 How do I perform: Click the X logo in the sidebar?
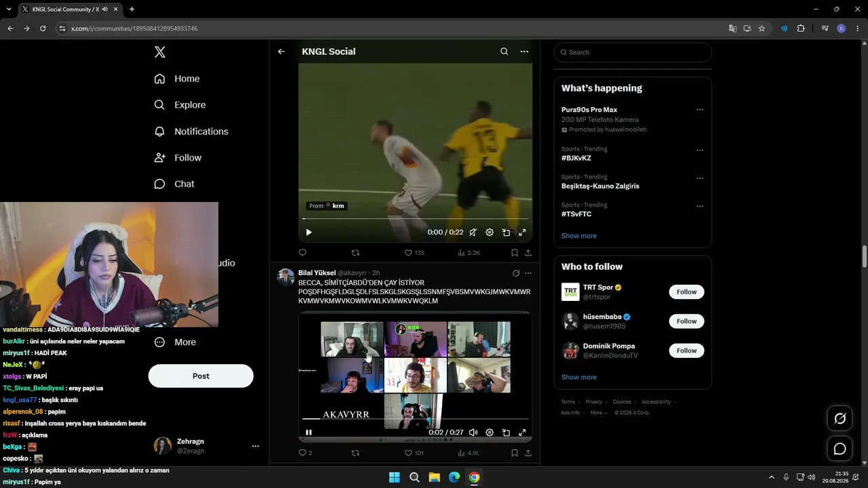[x=160, y=52]
